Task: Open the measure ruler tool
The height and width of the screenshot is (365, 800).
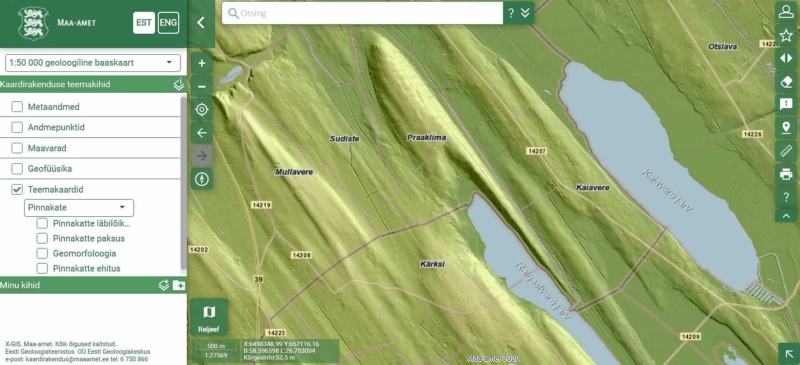Action: point(786,151)
